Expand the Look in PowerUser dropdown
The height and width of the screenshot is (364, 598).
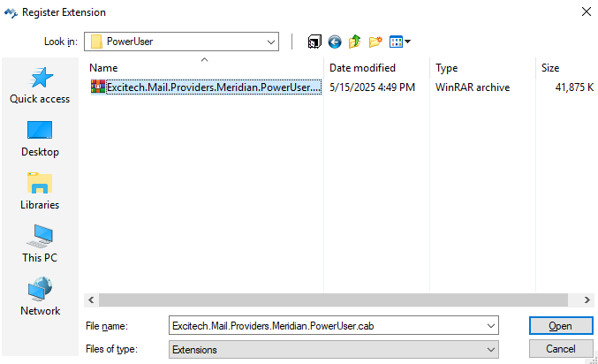pyautogui.click(x=271, y=42)
